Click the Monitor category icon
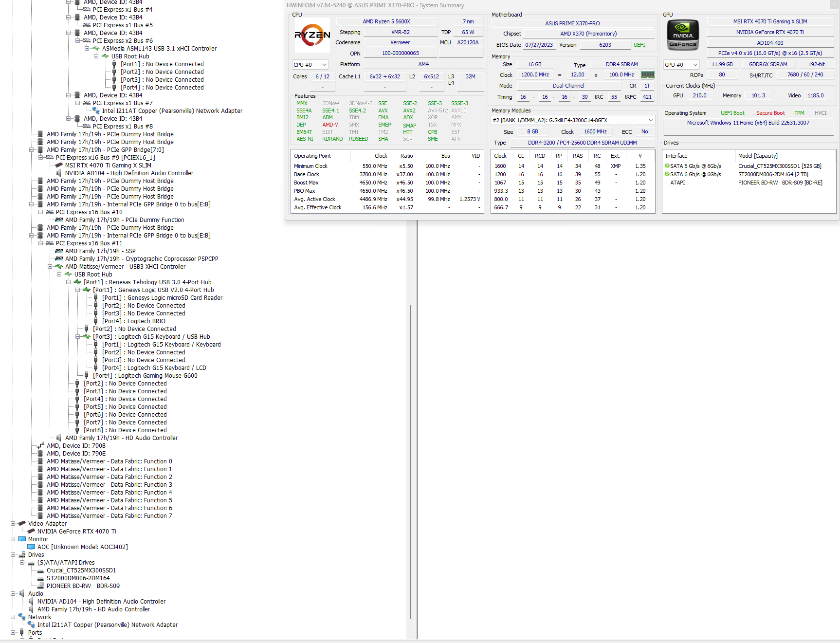This screenshot has width=840, height=643. [x=22, y=539]
